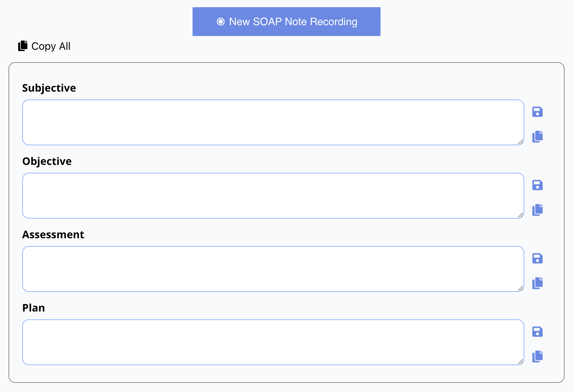
Task: Save the Plan section
Action: (x=537, y=332)
